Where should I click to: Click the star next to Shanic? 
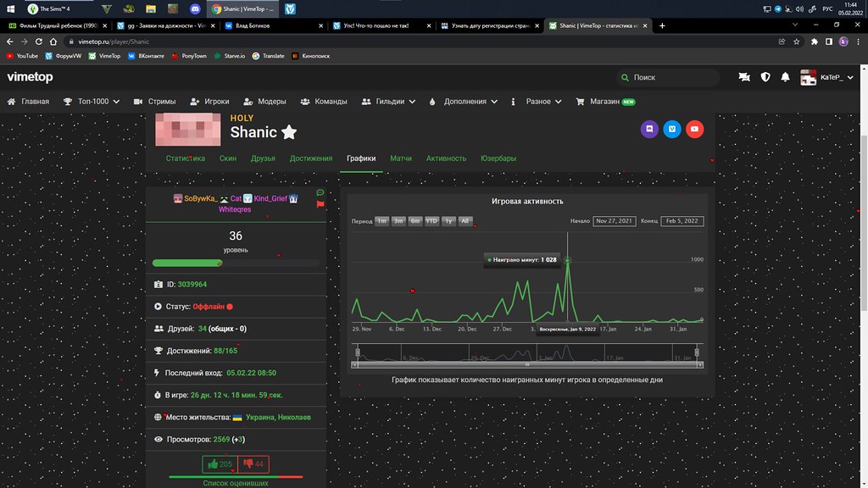click(289, 132)
